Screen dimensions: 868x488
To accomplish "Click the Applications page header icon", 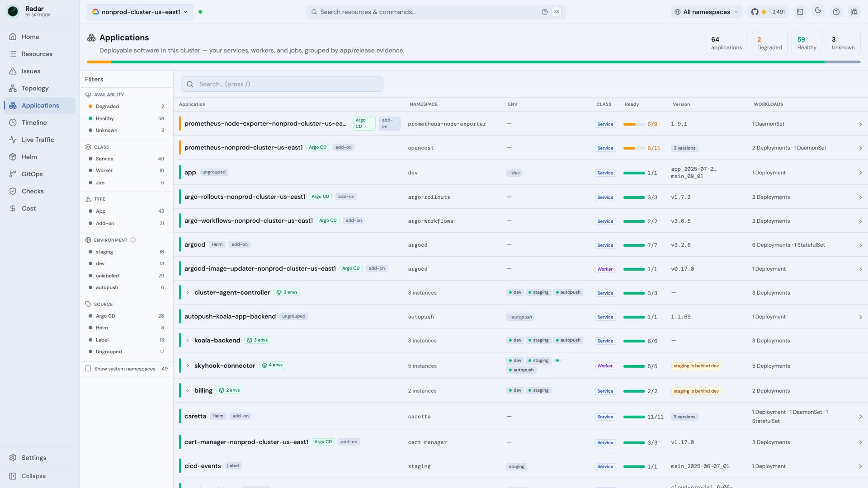I will [91, 38].
